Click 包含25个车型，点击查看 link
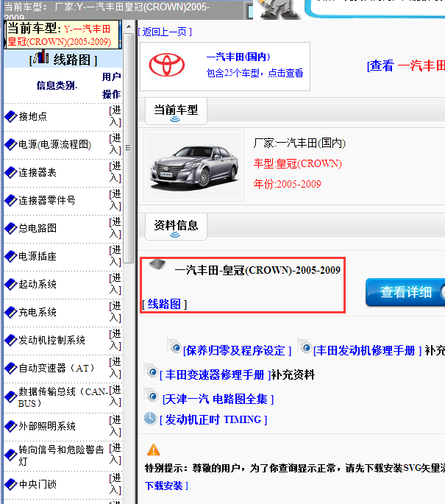Image resolution: width=445 pixels, height=504 pixels. (x=254, y=73)
